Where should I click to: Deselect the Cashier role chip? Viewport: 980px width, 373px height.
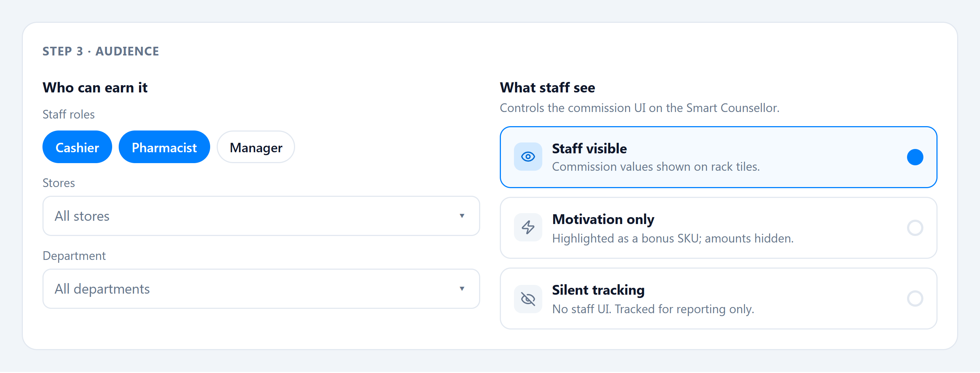tap(77, 147)
